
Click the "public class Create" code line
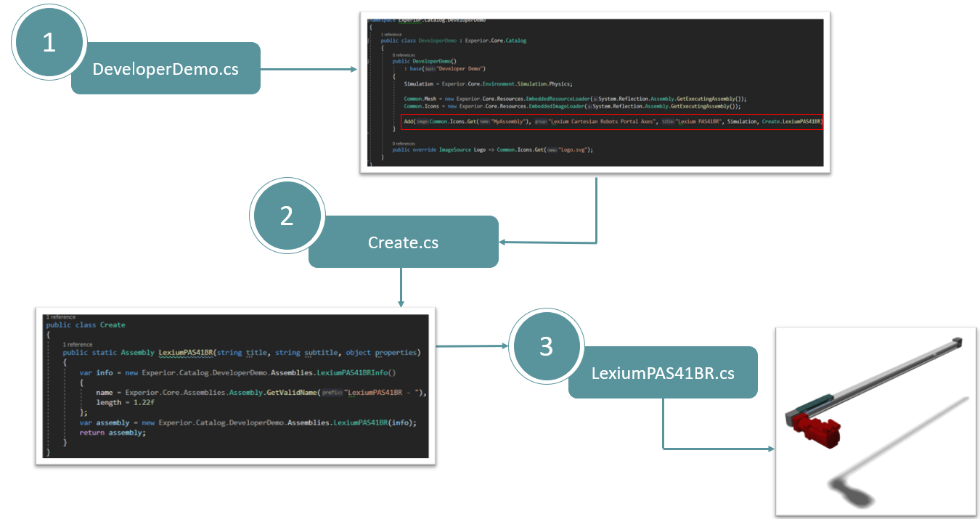click(x=86, y=324)
